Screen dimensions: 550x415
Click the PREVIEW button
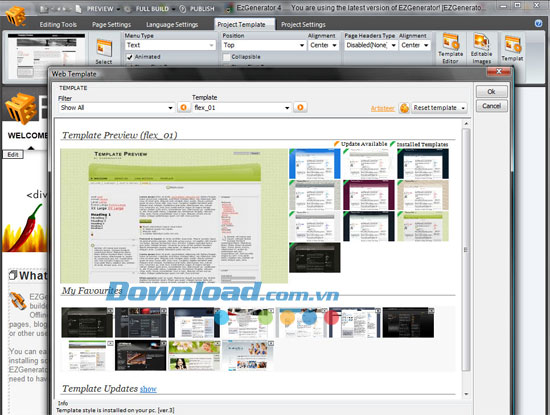pyautogui.click(x=100, y=9)
